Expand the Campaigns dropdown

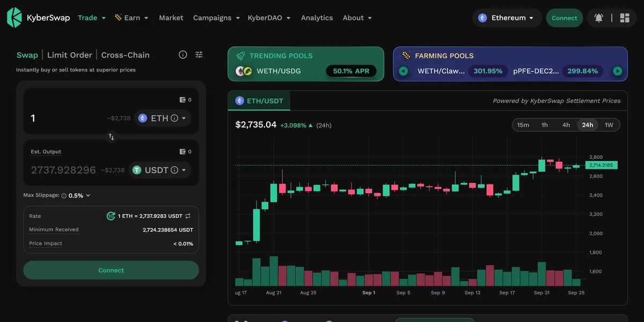[216, 18]
